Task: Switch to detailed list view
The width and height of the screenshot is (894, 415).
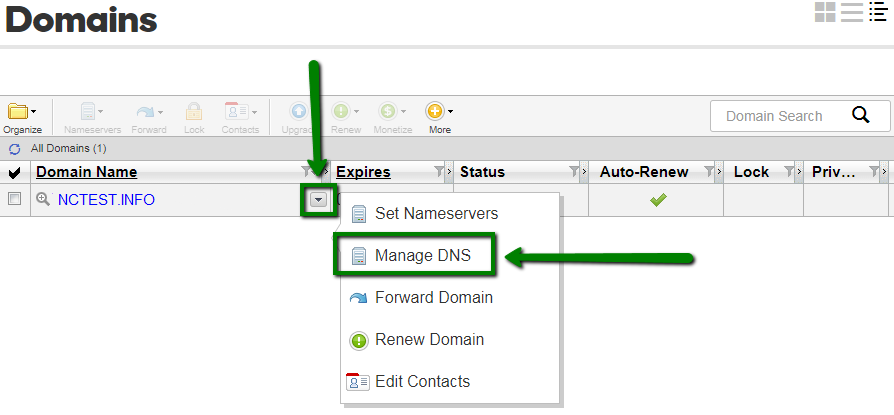Action: coord(878,11)
